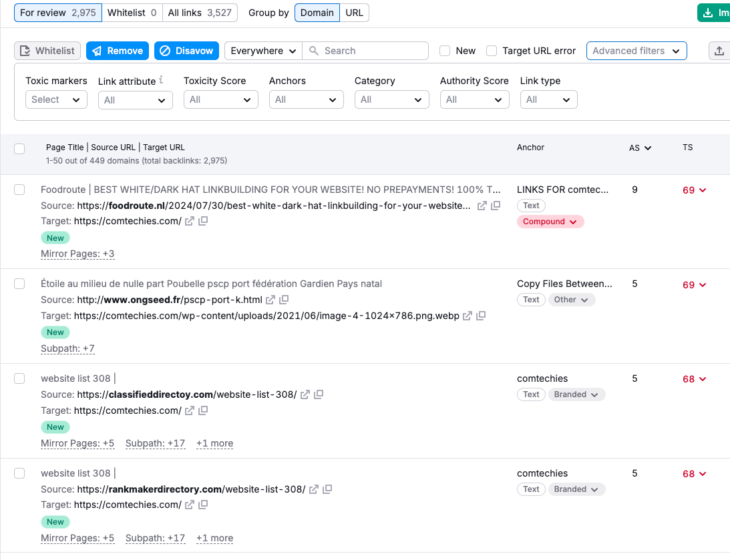Select the foodroute.nl row checkbox
The width and height of the screenshot is (730, 560).
pos(19,190)
